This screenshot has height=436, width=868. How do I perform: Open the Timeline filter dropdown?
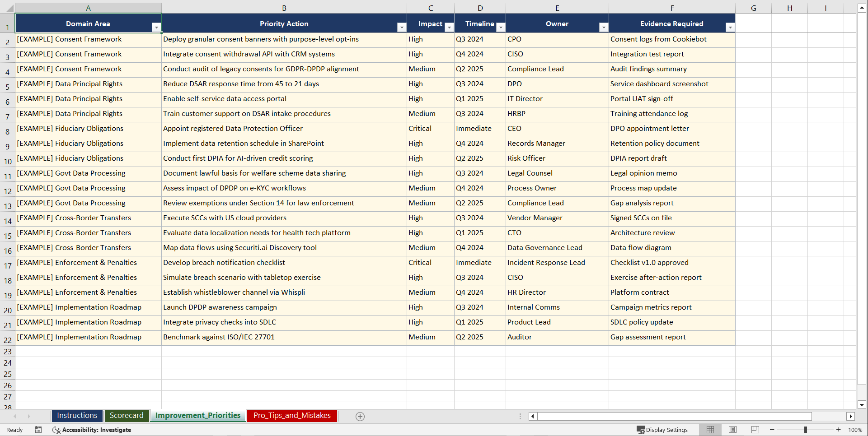click(x=501, y=28)
